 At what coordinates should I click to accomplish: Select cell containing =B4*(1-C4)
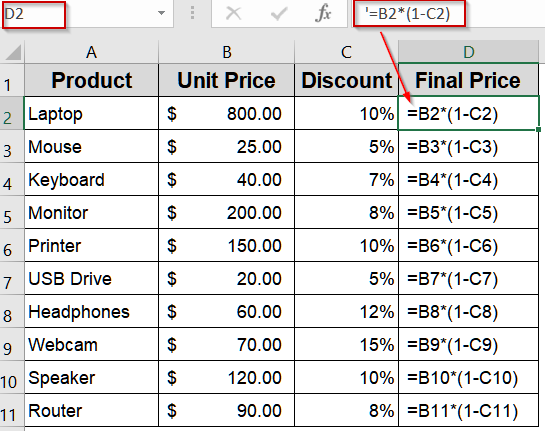point(469,179)
